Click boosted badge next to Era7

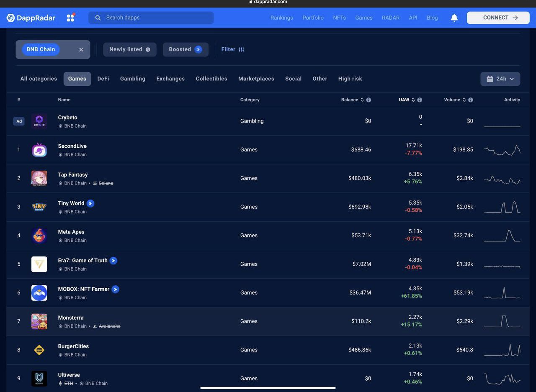113,261
